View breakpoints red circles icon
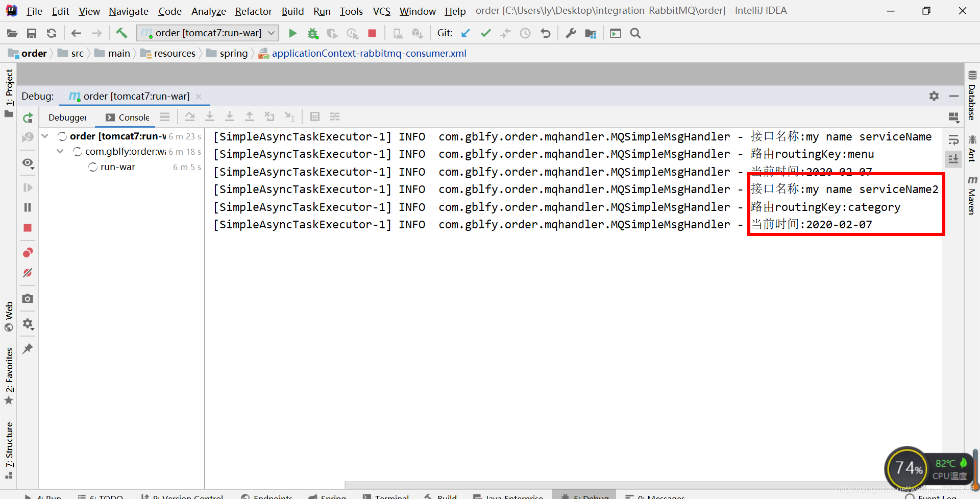 [28, 252]
